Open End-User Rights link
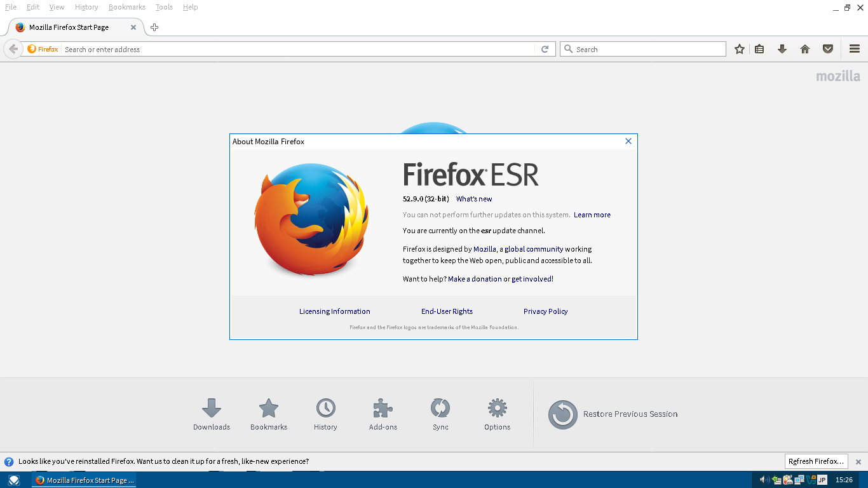 (447, 311)
